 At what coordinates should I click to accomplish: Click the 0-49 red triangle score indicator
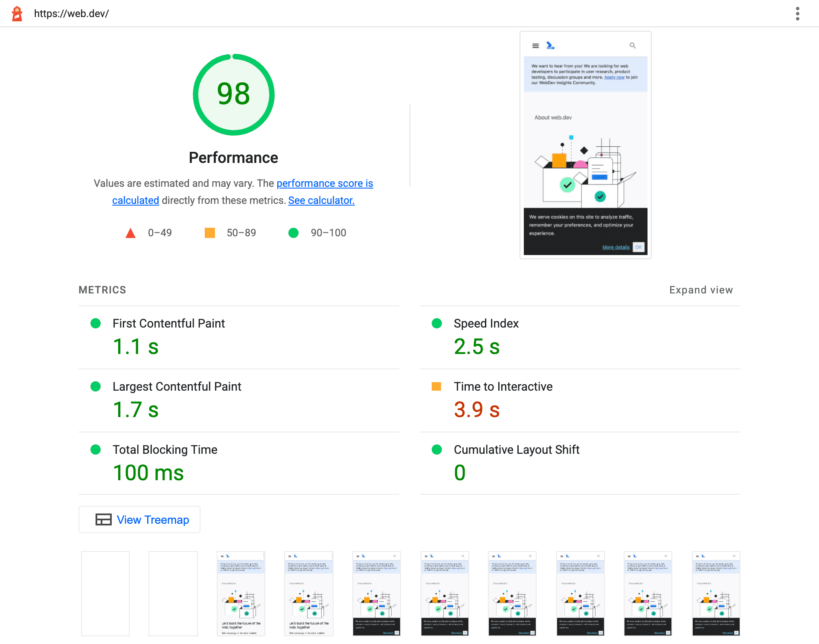[131, 232]
